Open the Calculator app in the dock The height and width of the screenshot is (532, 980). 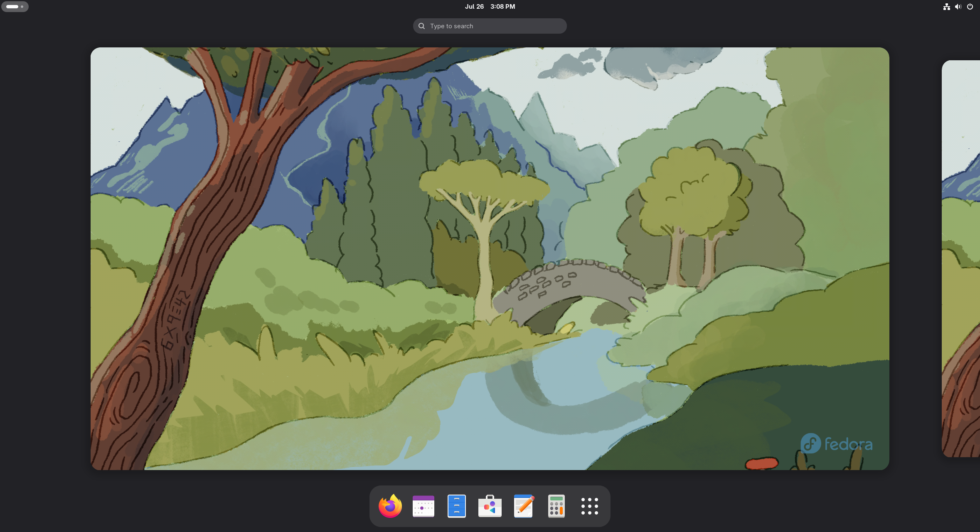556,506
